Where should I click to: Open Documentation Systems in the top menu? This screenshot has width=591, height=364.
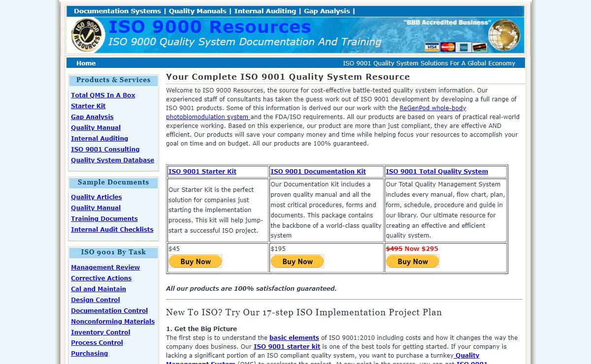click(x=117, y=11)
